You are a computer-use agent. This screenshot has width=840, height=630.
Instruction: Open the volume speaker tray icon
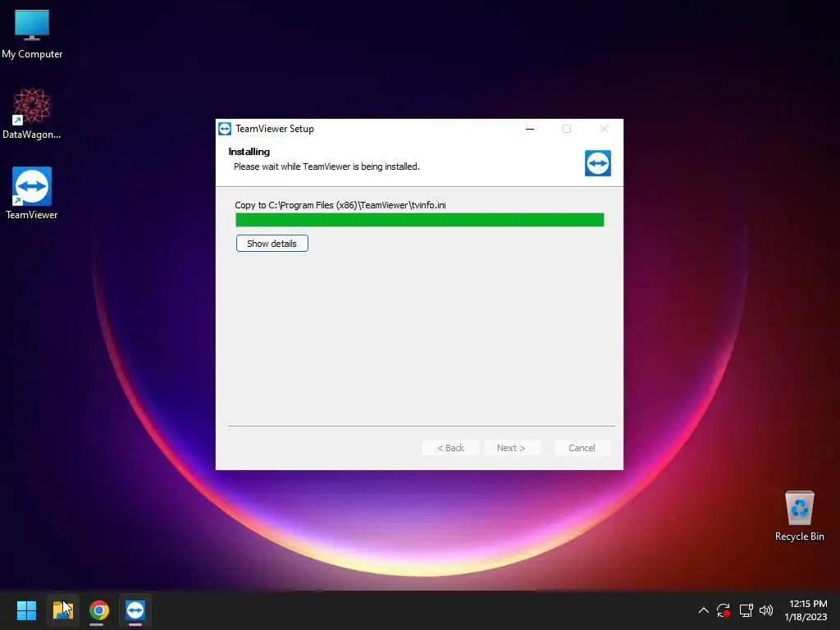point(766,610)
